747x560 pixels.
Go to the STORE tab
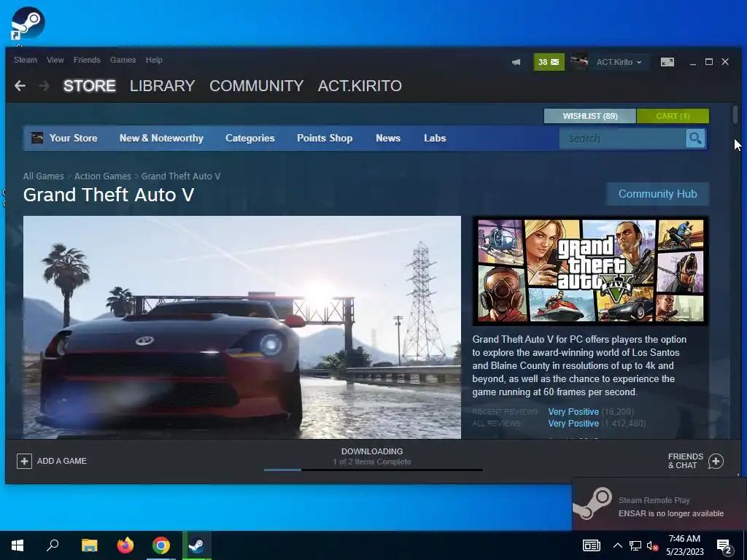coord(90,86)
